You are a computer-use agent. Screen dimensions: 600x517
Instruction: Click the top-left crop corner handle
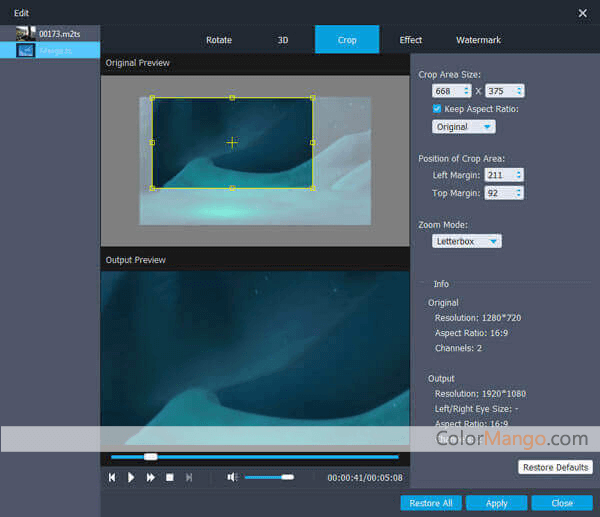152,98
